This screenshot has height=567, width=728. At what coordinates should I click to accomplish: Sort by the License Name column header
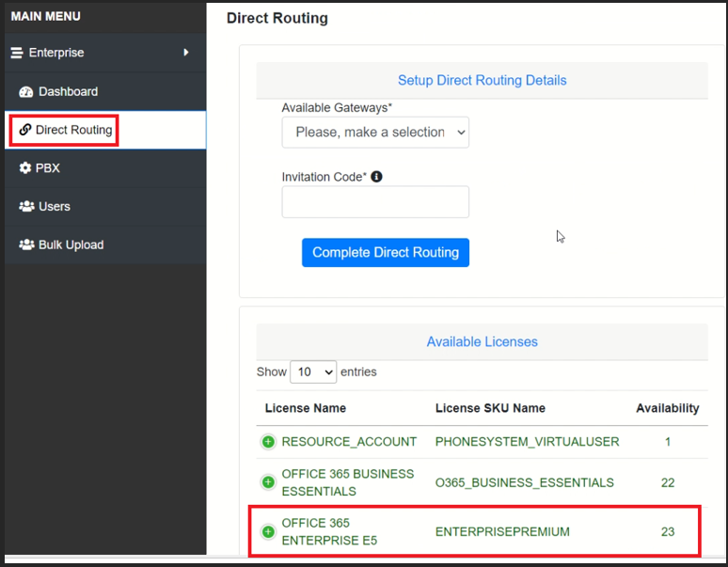pos(306,408)
